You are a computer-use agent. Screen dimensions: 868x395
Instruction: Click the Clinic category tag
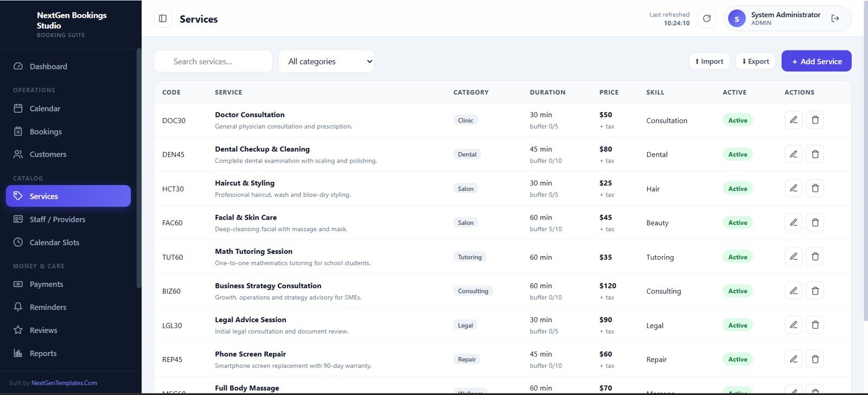tap(465, 120)
